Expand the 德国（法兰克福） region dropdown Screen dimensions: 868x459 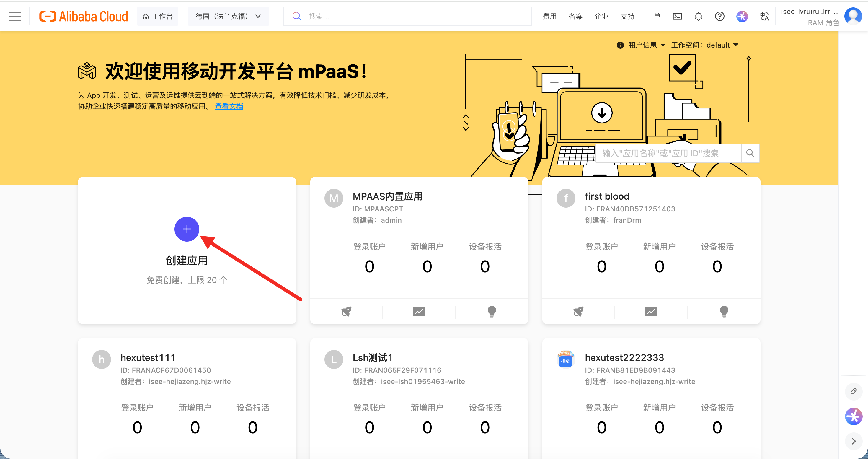228,16
